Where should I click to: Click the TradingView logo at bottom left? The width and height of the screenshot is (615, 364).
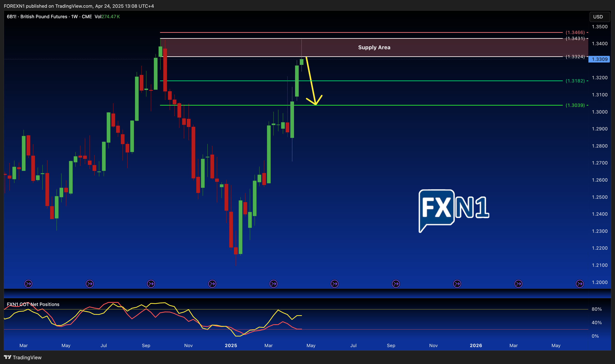[22, 357]
